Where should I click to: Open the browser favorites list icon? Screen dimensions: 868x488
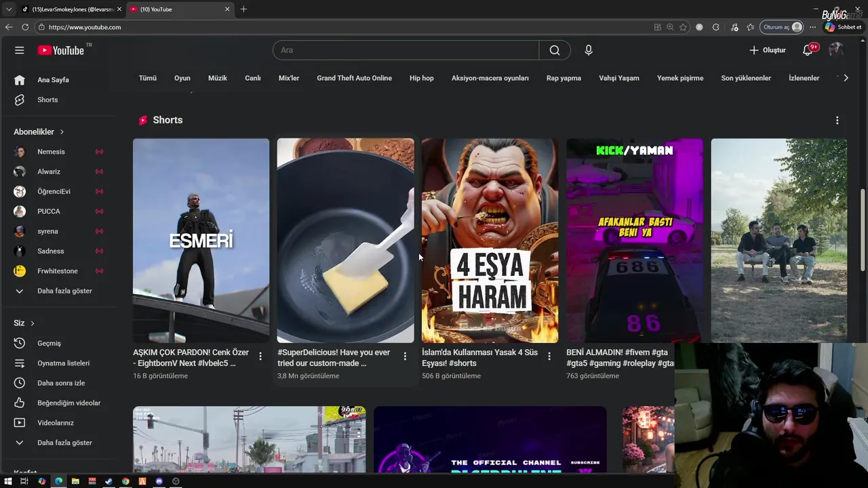click(750, 27)
